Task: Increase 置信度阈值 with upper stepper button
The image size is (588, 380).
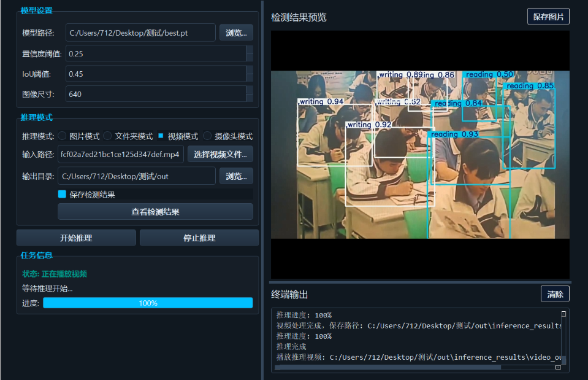Action: (250, 50)
